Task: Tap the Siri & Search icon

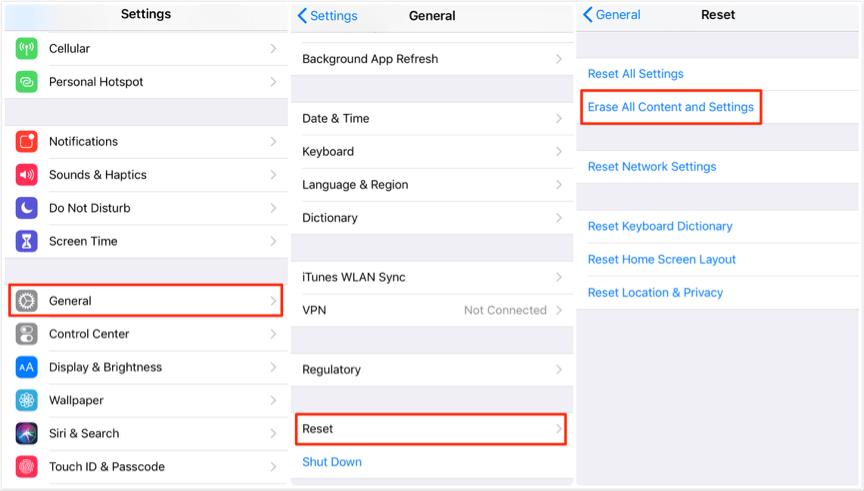Action: click(x=26, y=433)
